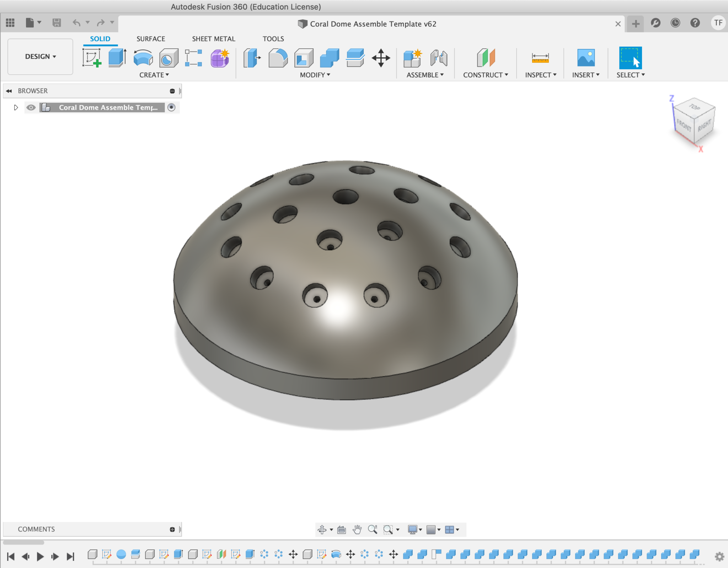The height and width of the screenshot is (568, 728).
Task: Click the timeline play button
Action: click(40, 556)
